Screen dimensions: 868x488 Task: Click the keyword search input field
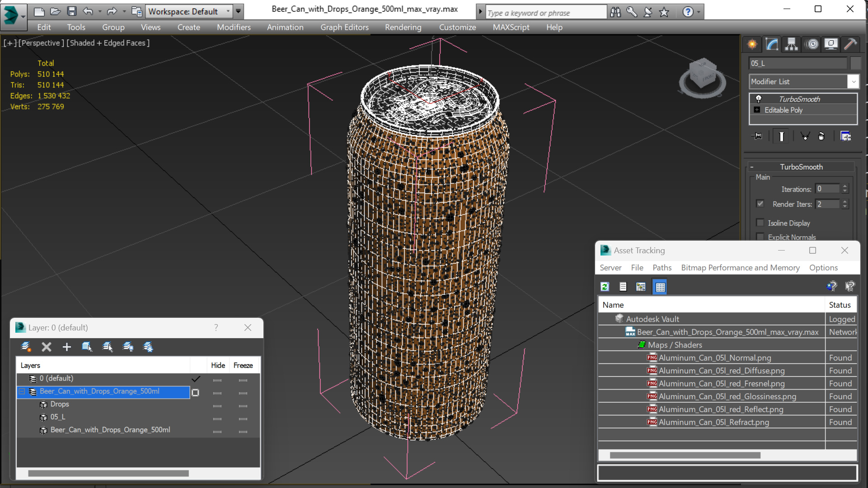tap(546, 13)
